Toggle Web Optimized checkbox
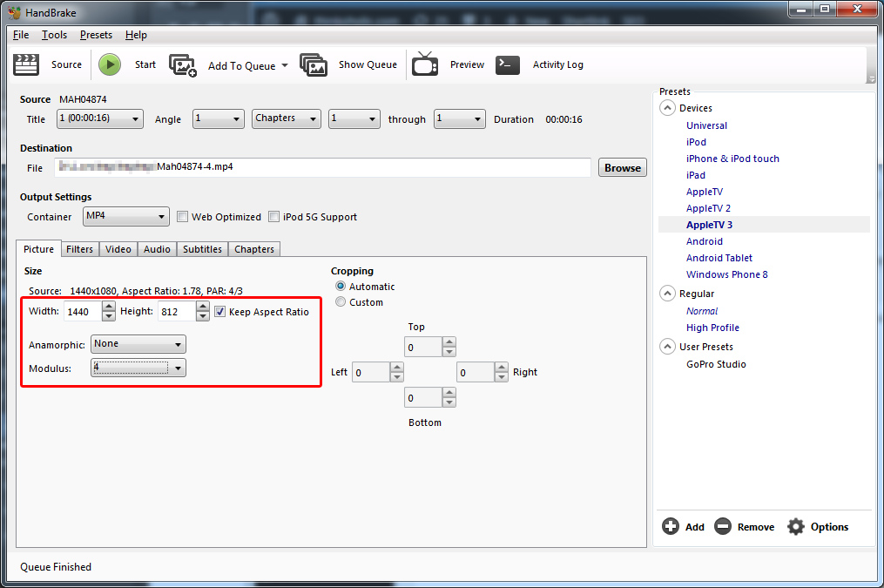 point(182,217)
